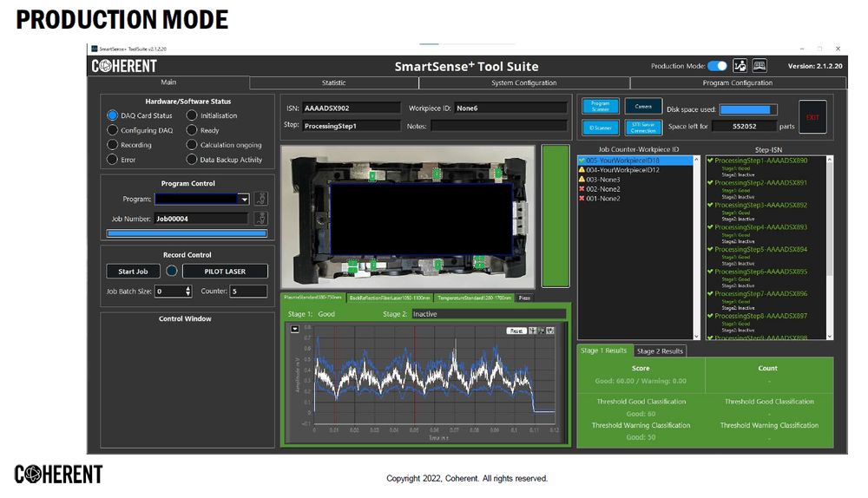
Task: Click checkmark icon of ProcessingStep5-AAAADSX894
Action: click(710, 249)
